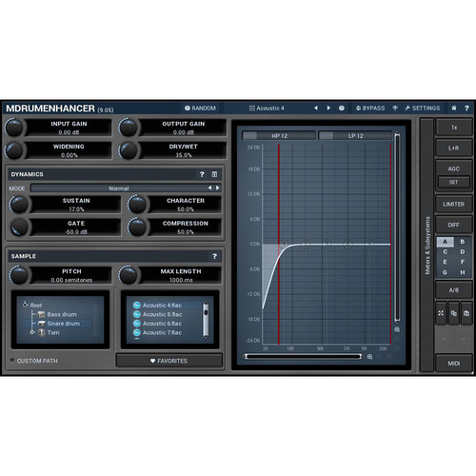Click the graph vertical scrollbar
This screenshot has width=476, height=476.
(397, 228)
